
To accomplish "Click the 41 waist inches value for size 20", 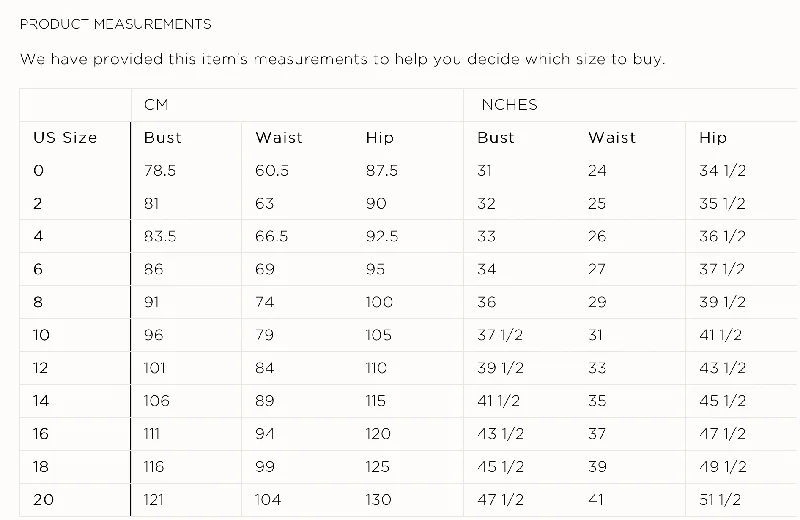I will coord(595,500).
